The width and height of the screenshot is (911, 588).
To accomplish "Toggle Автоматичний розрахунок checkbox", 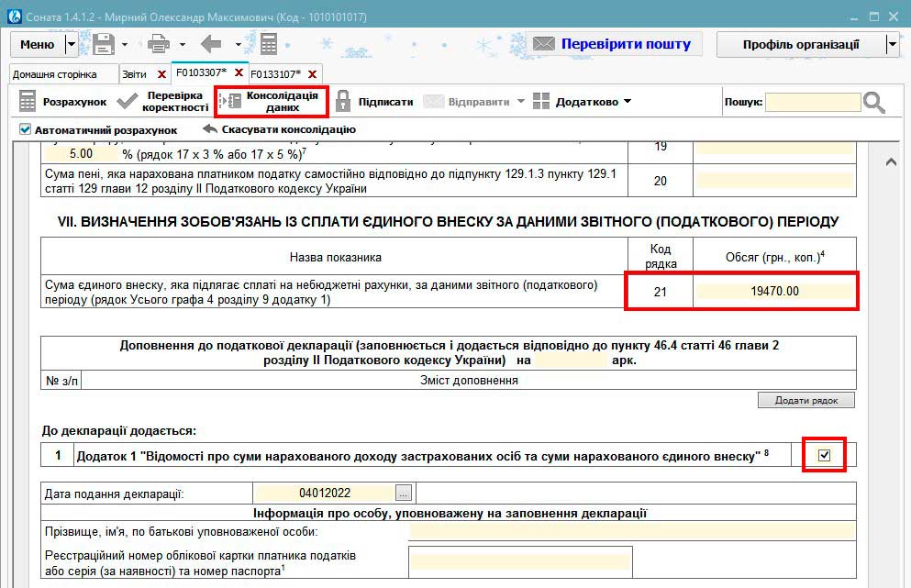I will coord(25,129).
